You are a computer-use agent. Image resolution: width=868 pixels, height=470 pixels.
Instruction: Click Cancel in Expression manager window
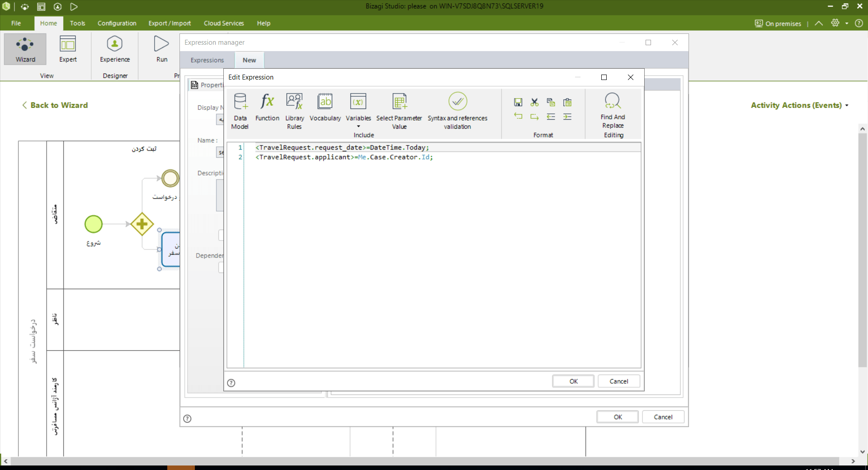click(663, 417)
